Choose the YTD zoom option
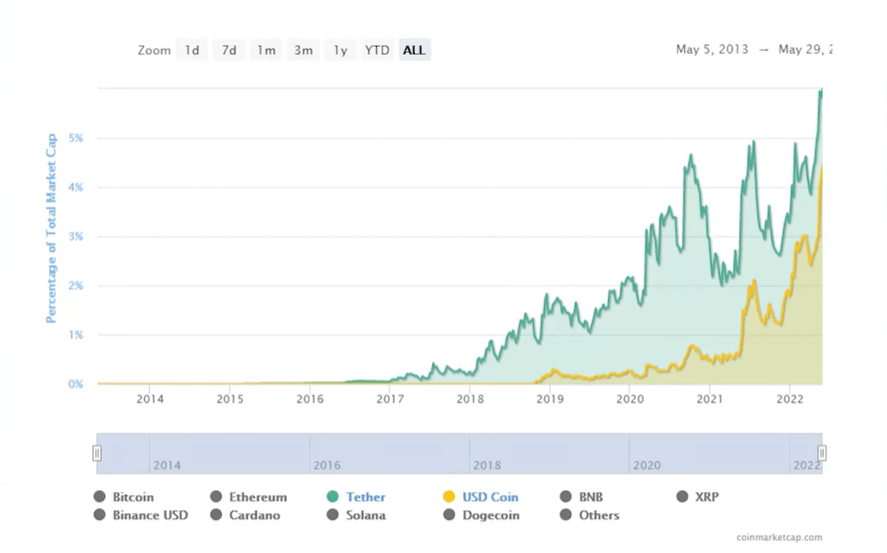Screen dimensions: 887x553 click(x=377, y=50)
